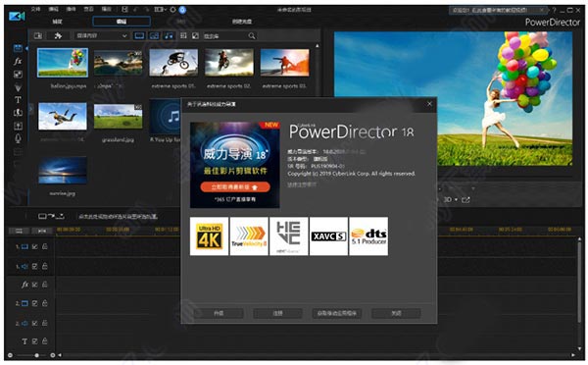Open the Media Room in the sidebar
Screen dimensions: 588x365
(x=18, y=48)
